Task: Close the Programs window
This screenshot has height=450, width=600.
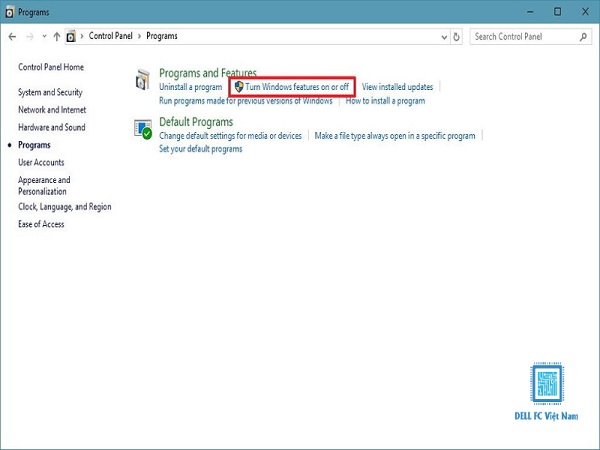Action: tap(585, 12)
